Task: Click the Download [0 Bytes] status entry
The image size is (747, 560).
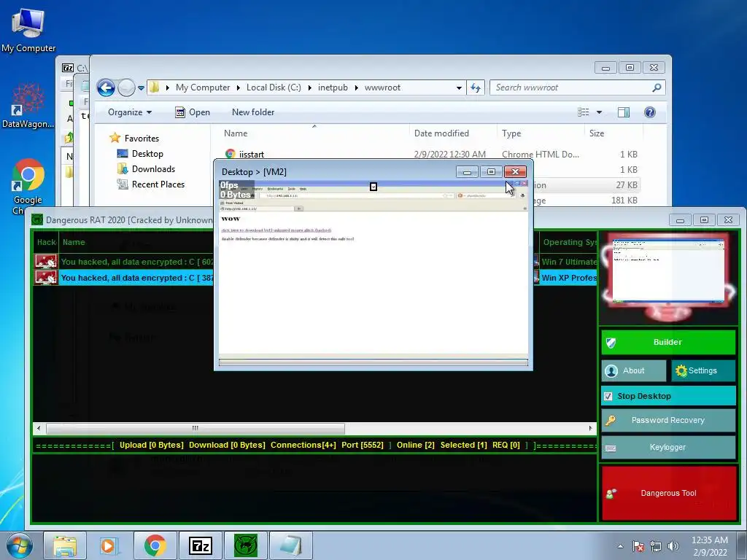Action: (x=227, y=446)
